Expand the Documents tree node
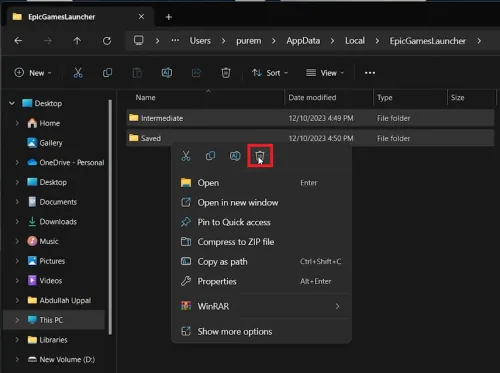 17,202
